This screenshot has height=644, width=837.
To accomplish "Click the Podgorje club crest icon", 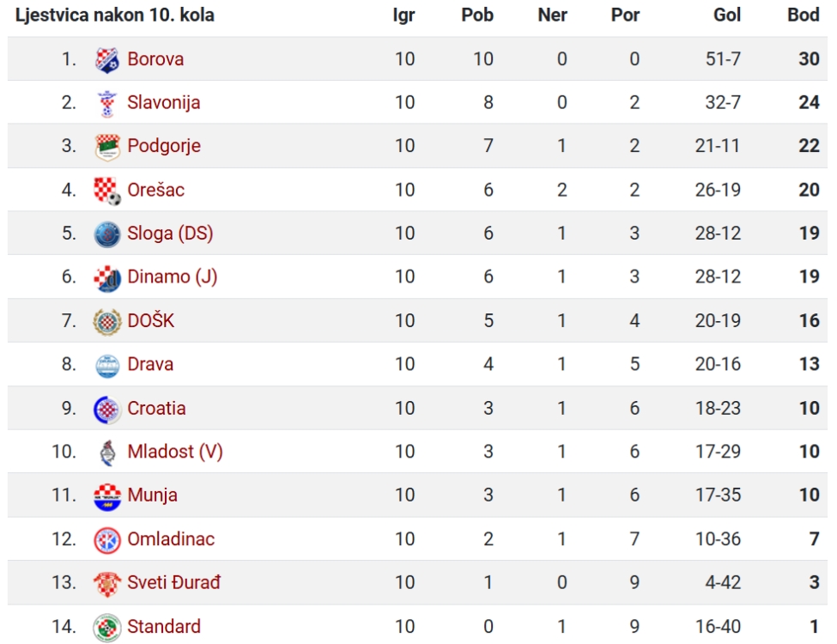I will (x=106, y=146).
